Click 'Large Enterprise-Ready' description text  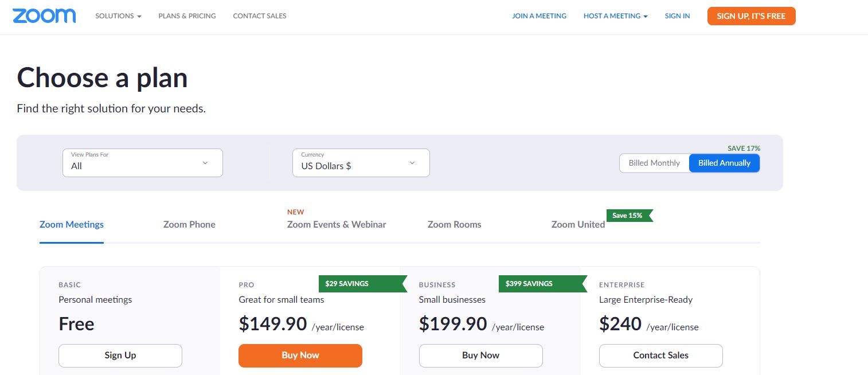pos(646,299)
